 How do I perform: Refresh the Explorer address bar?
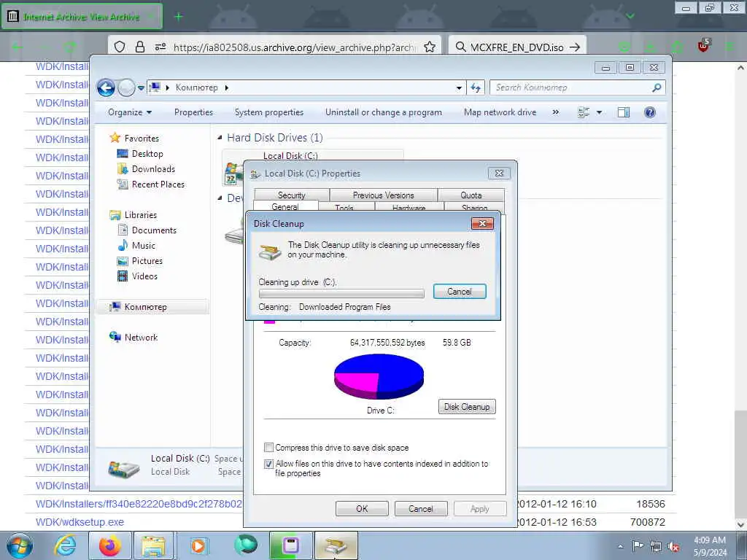(476, 87)
